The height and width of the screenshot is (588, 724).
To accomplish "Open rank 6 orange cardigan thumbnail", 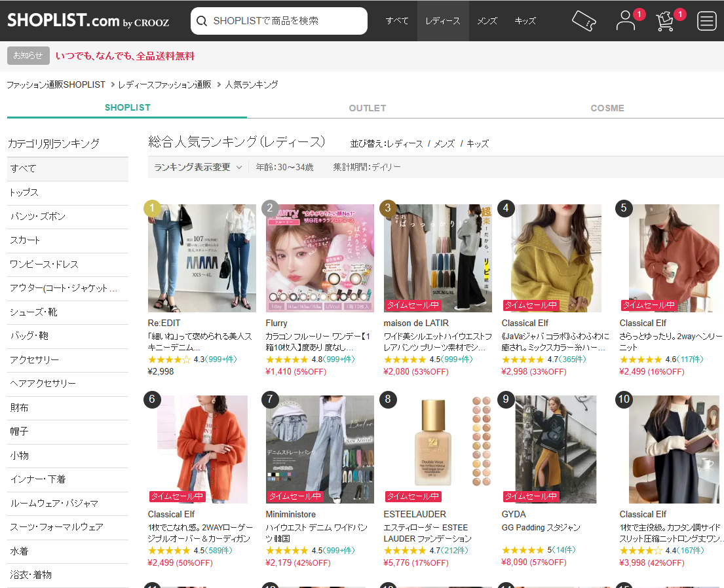I will pos(202,450).
